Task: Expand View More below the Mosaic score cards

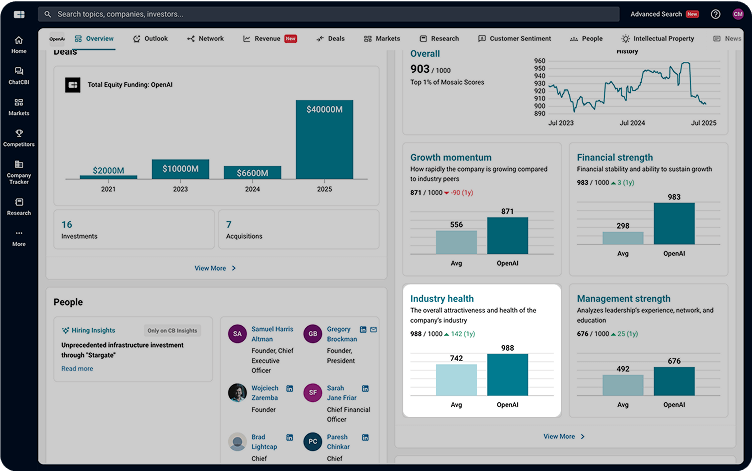Action: point(565,436)
